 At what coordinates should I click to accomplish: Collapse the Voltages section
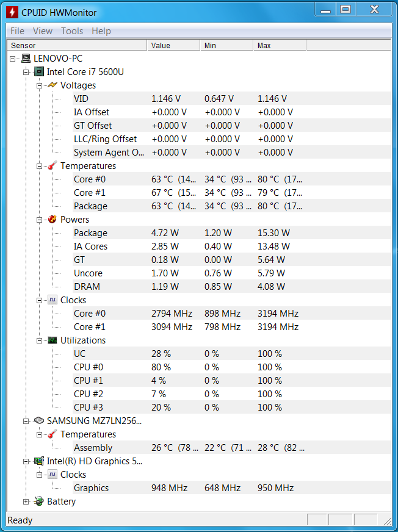(39, 85)
